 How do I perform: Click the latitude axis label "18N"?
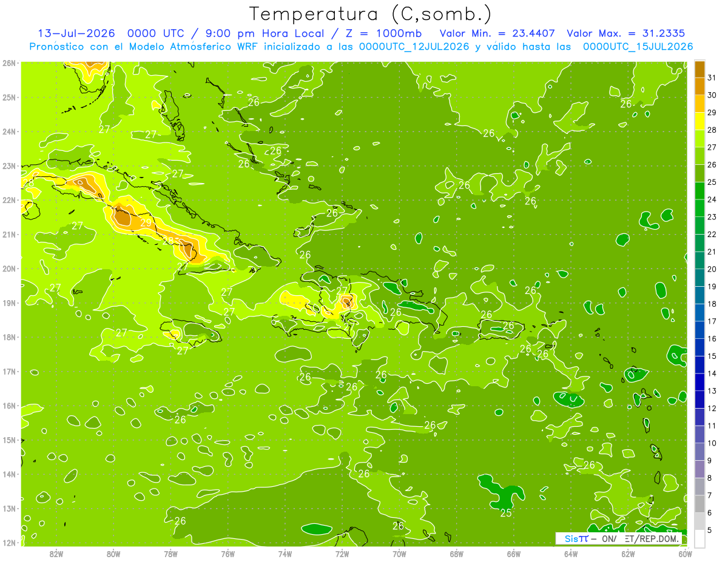pyautogui.click(x=9, y=337)
